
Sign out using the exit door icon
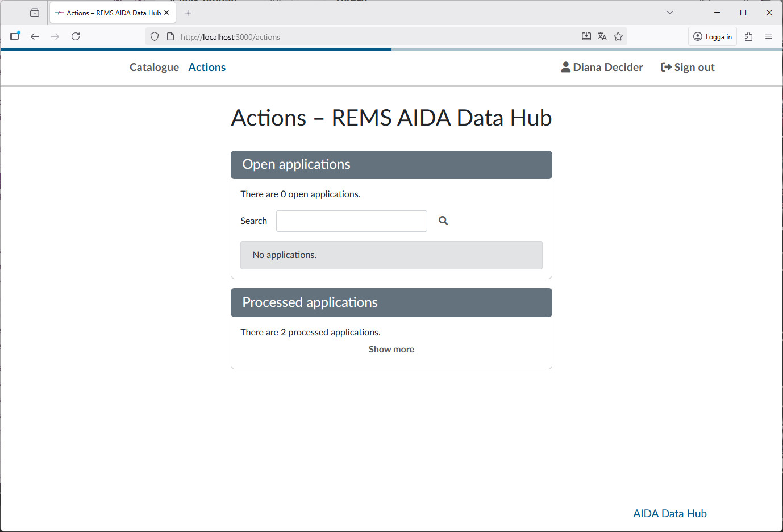coord(665,66)
